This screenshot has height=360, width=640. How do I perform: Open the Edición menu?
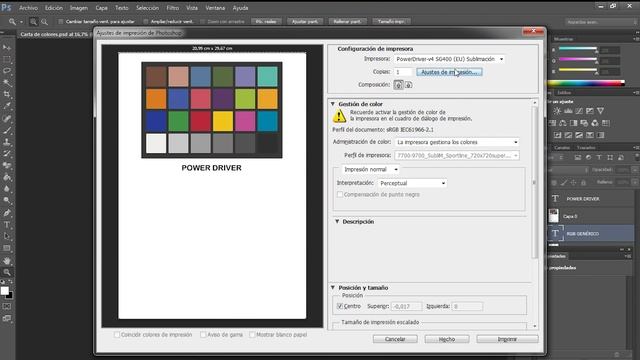coord(54,8)
